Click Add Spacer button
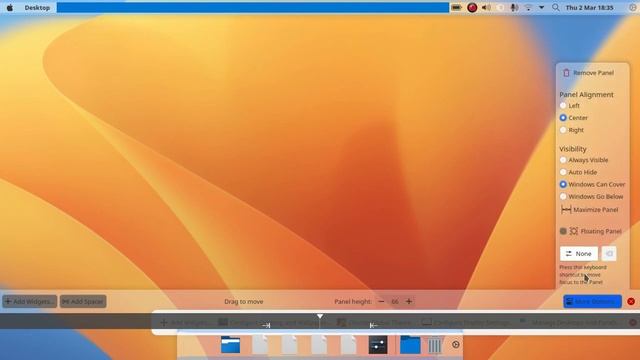640x360 pixels. [83, 302]
